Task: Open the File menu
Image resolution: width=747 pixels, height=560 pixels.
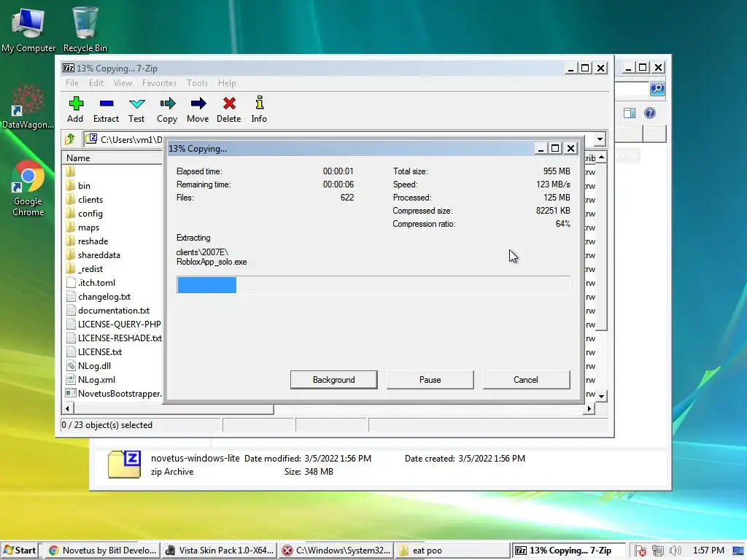Action: [72, 83]
